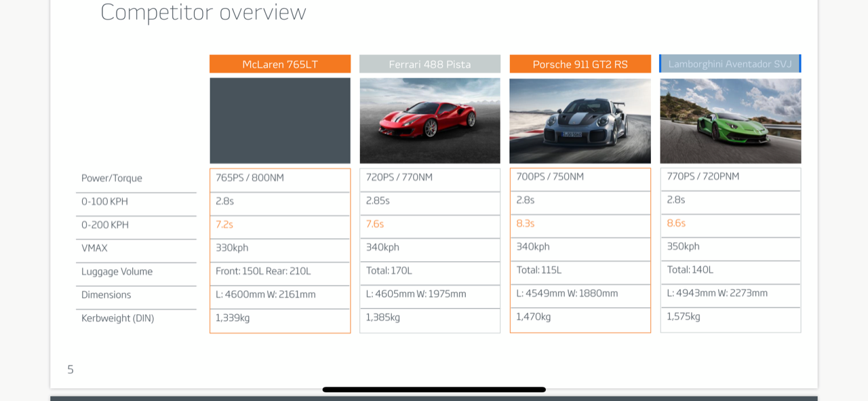This screenshot has width=868, height=401.
Task: Click the McLaren 765LT column header
Action: (x=280, y=64)
